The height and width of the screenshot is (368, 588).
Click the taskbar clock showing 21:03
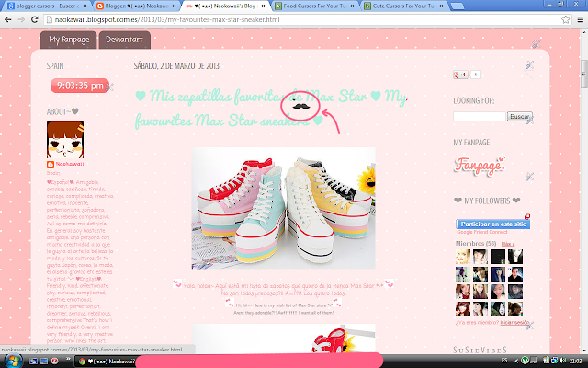tap(576, 362)
